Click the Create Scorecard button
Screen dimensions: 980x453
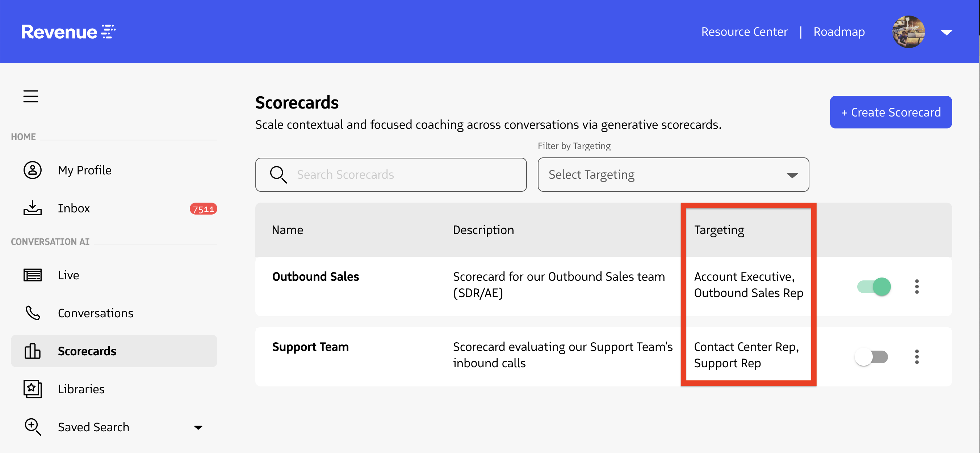pos(890,112)
